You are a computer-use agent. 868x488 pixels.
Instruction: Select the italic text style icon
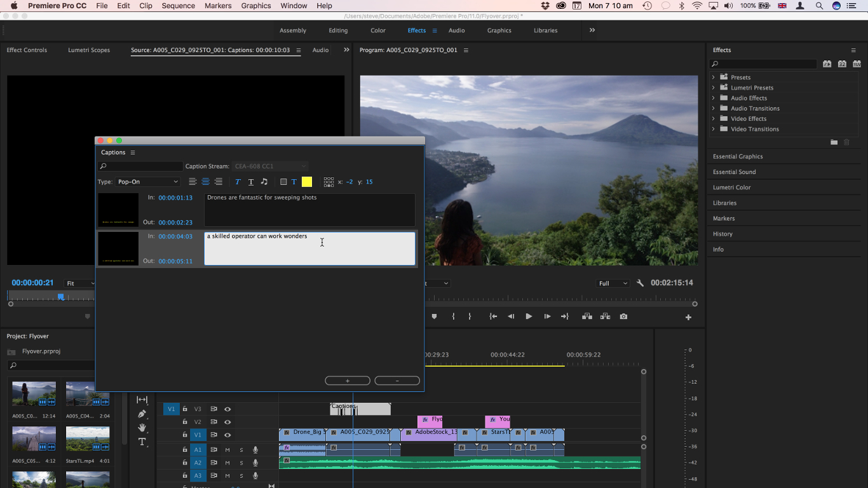[x=238, y=182]
